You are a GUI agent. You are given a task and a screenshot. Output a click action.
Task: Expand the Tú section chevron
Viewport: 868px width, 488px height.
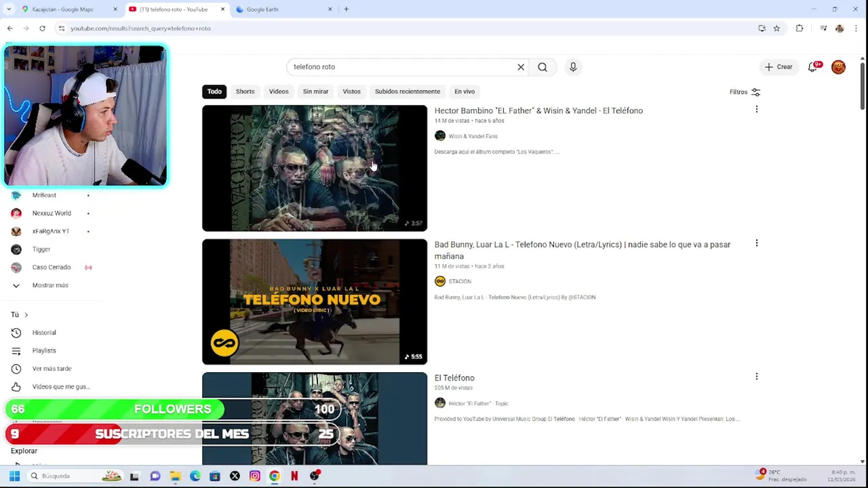(26, 314)
